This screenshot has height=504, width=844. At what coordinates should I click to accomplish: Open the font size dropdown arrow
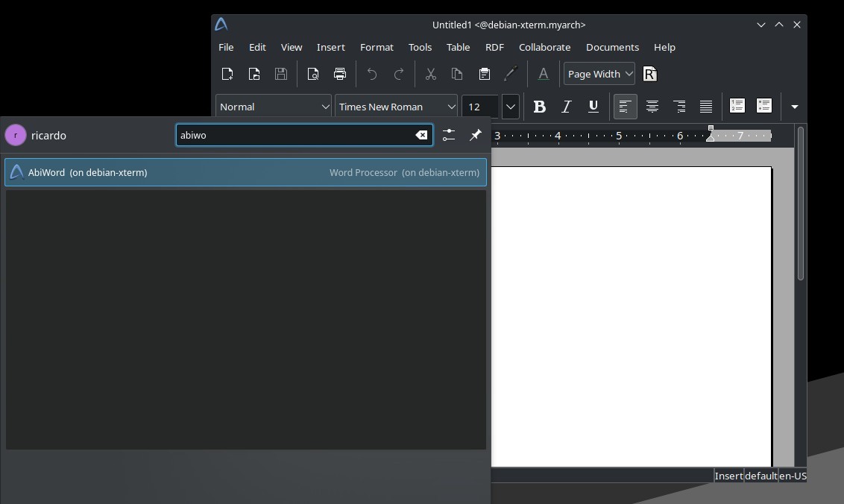tap(510, 107)
